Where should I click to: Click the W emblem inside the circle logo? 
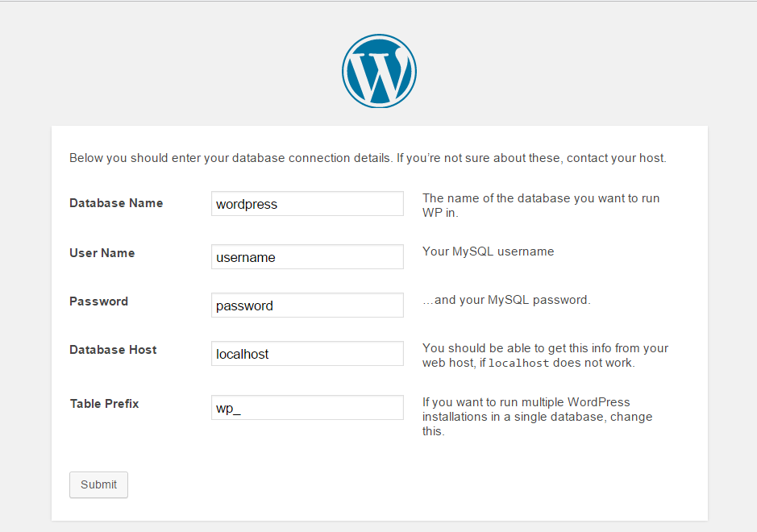[x=379, y=73]
